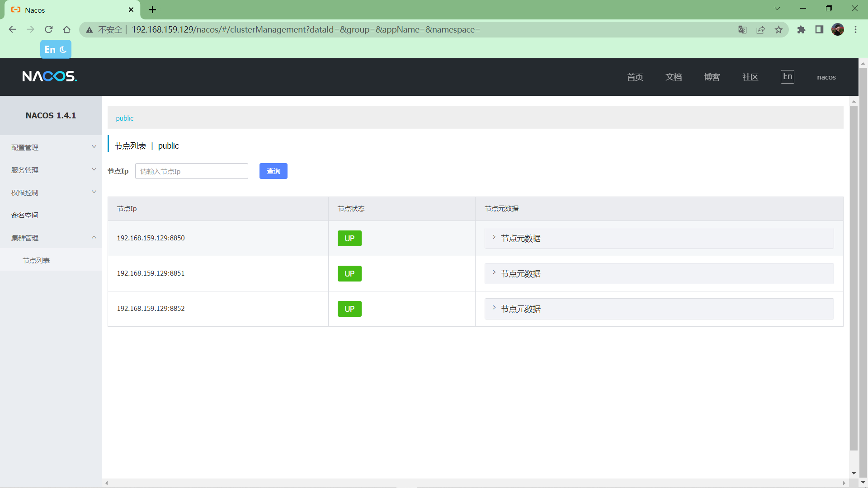Expand 节点元数据 for node 192.168.159.129:8852
868x488 pixels.
click(659, 309)
